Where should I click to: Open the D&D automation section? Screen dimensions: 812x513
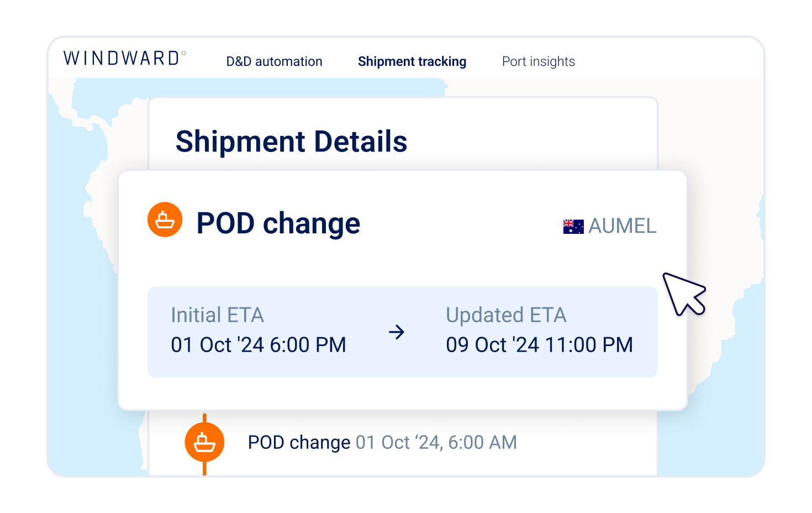tap(274, 61)
